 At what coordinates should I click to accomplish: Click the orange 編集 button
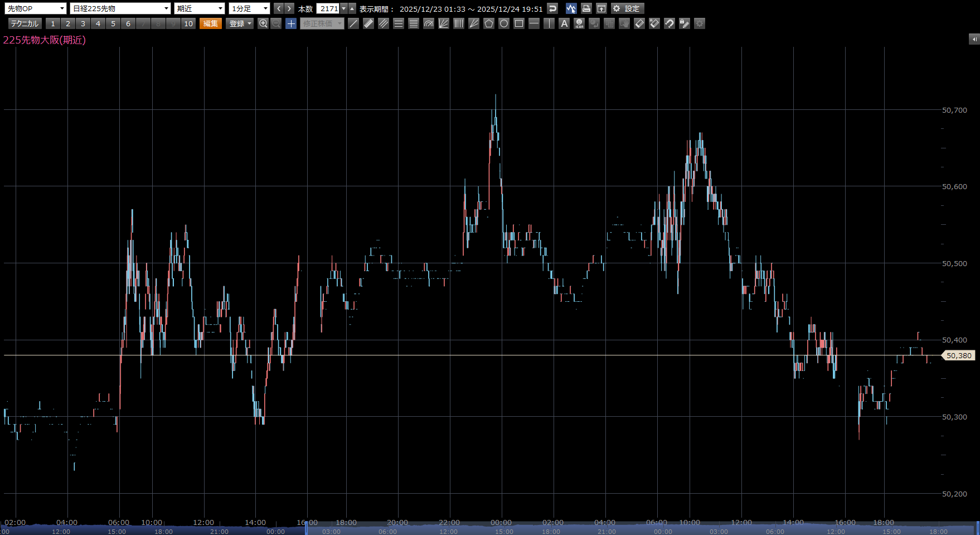point(211,23)
